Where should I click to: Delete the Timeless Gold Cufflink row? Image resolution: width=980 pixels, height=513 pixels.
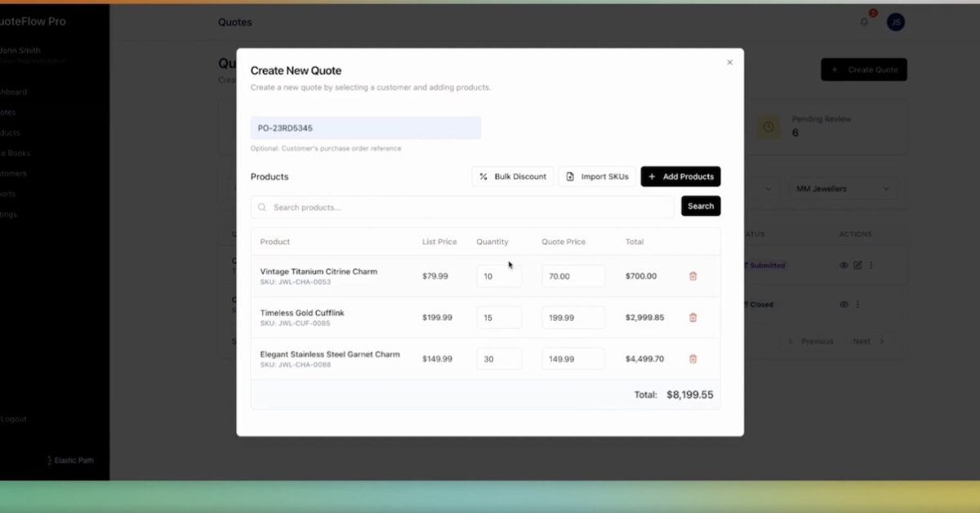[693, 317]
